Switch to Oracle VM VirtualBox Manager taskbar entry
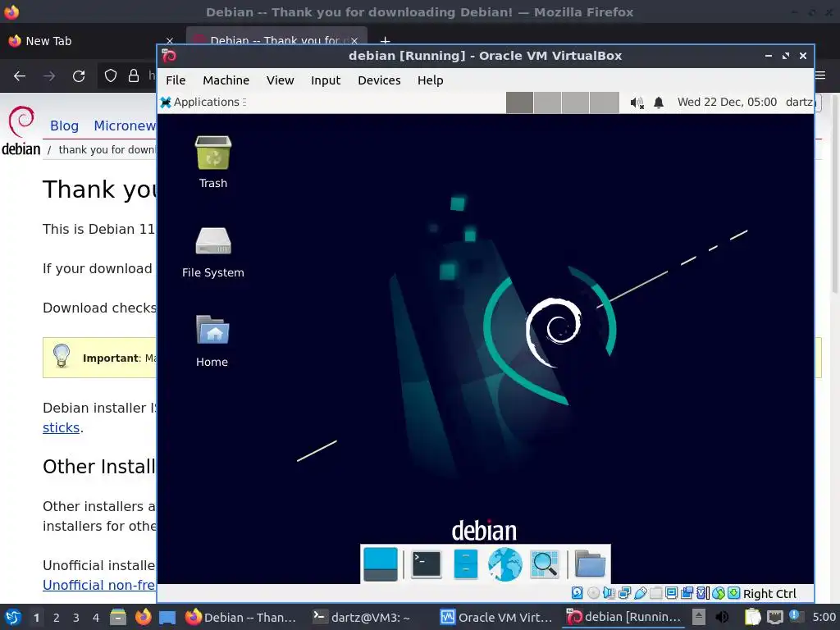 click(496, 617)
